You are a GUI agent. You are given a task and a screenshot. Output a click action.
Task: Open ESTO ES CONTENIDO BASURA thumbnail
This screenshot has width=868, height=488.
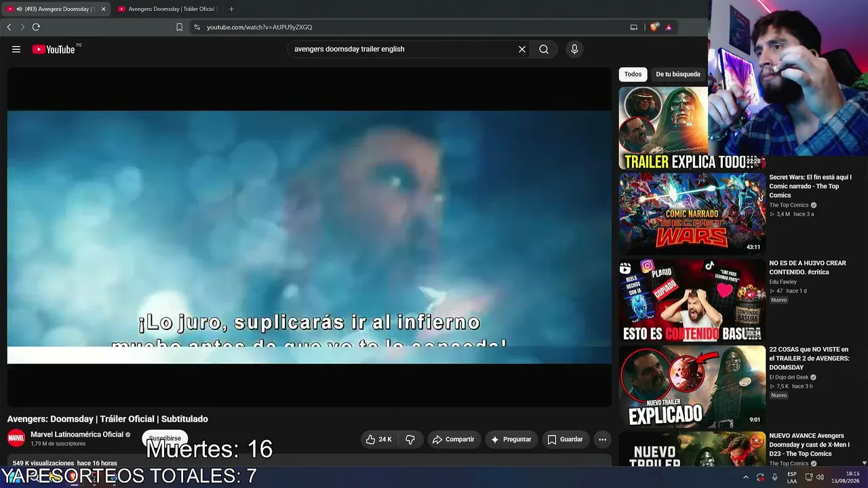point(692,300)
